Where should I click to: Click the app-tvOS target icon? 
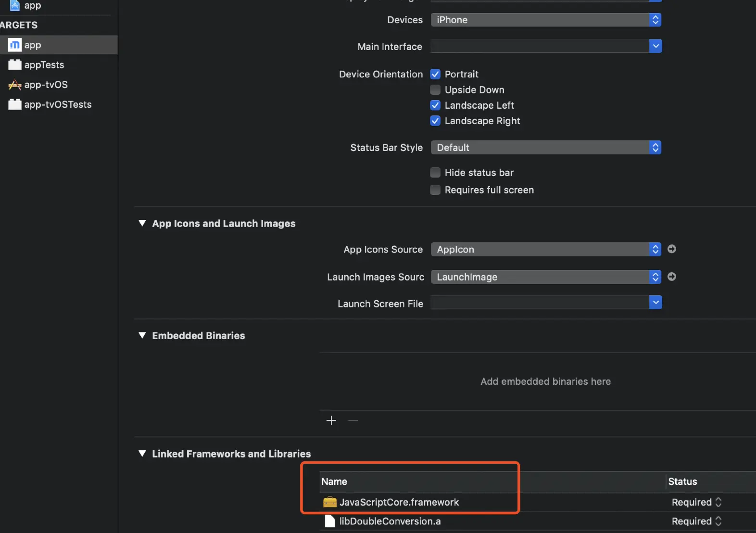pos(15,85)
